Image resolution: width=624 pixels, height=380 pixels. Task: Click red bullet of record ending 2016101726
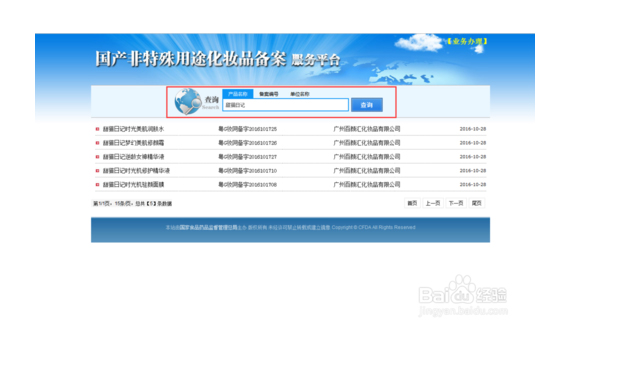point(97,143)
